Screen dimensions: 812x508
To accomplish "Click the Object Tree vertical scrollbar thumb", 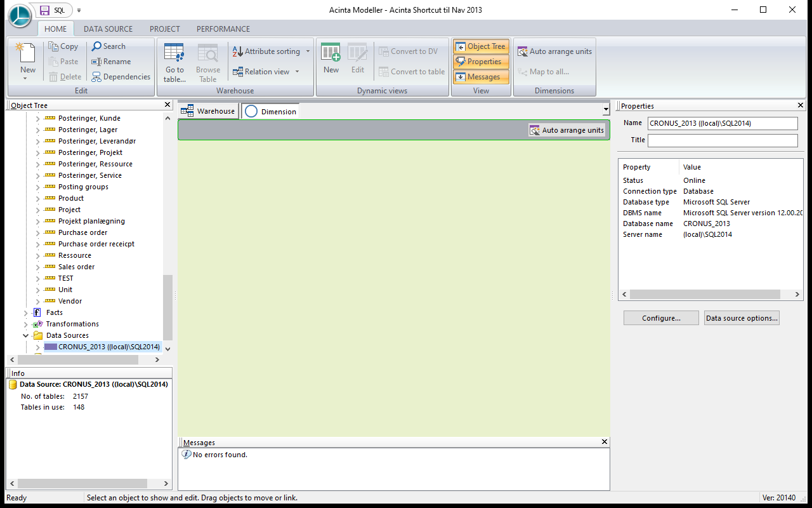I will pyautogui.click(x=167, y=307).
